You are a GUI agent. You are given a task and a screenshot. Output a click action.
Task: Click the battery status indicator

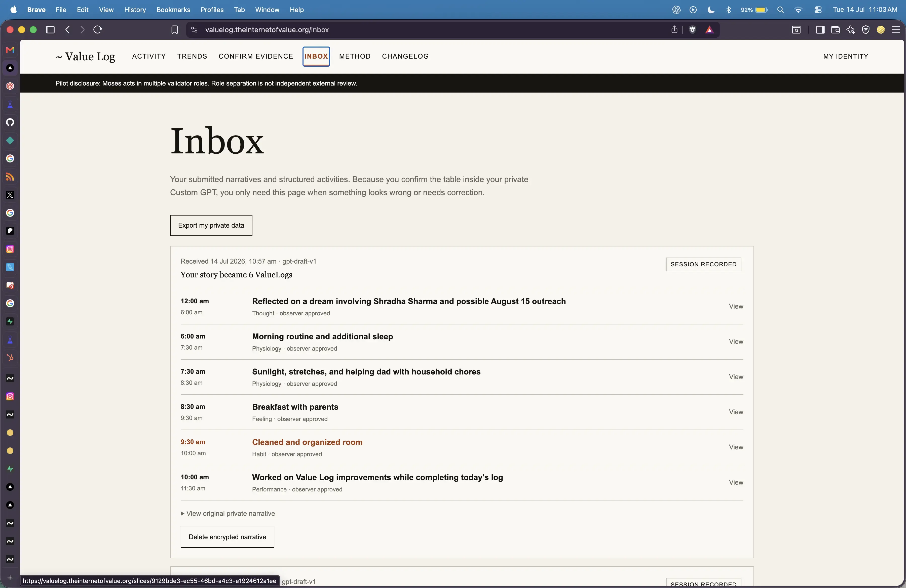[754, 10]
